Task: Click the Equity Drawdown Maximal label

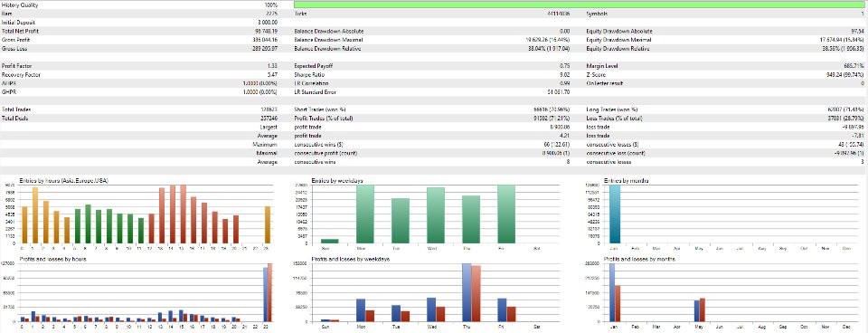Action: coord(618,40)
